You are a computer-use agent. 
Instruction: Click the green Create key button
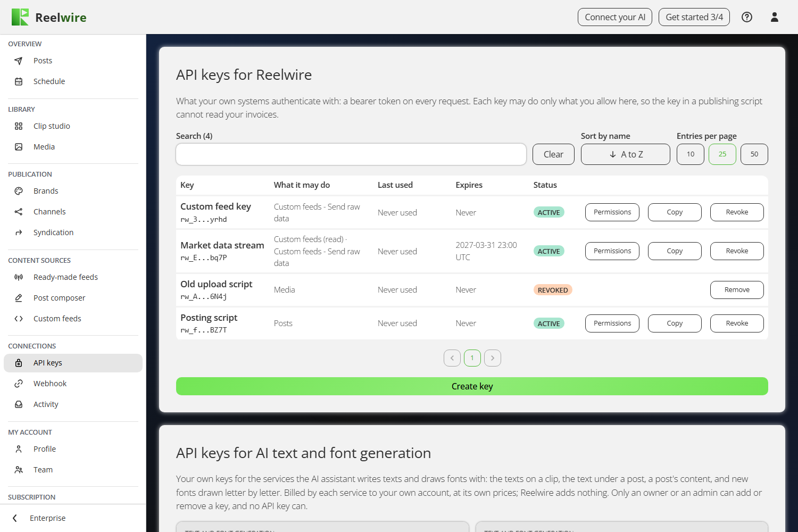point(472,386)
